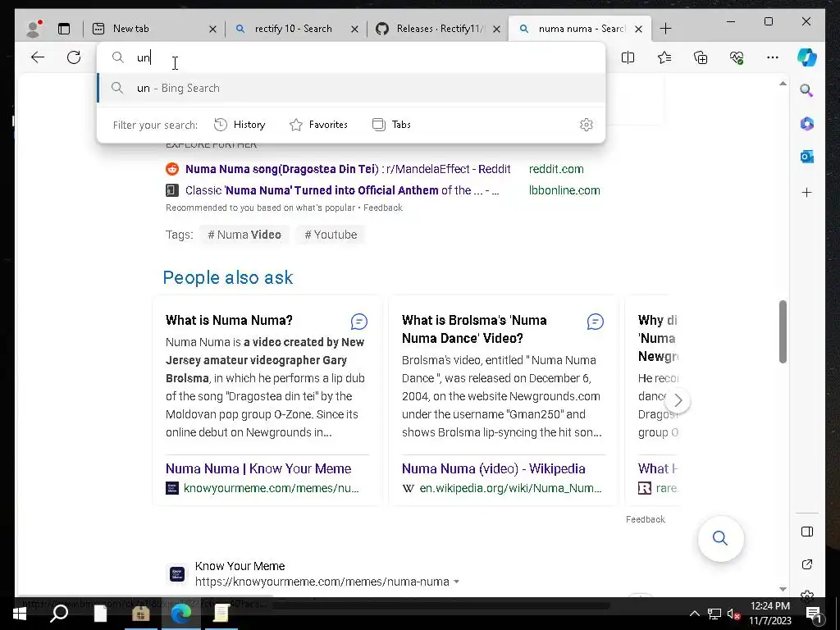This screenshot has width=840, height=630.
Task: Open address bar search settings gear
Action: (x=587, y=125)
